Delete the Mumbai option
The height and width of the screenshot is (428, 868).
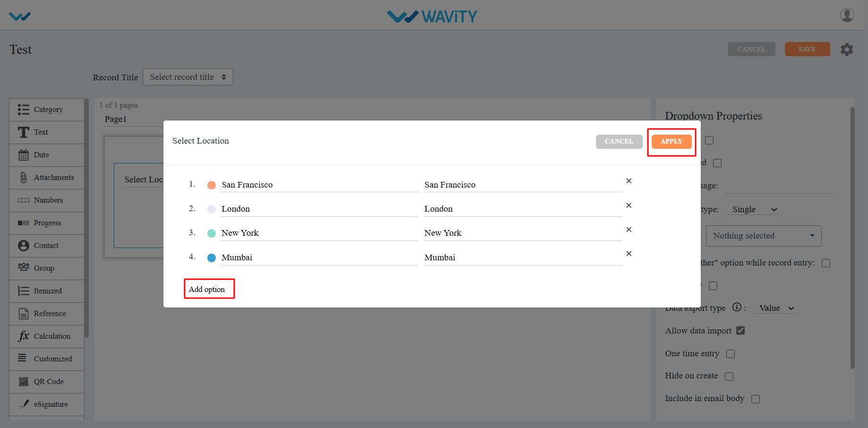[x=629, y=254]
